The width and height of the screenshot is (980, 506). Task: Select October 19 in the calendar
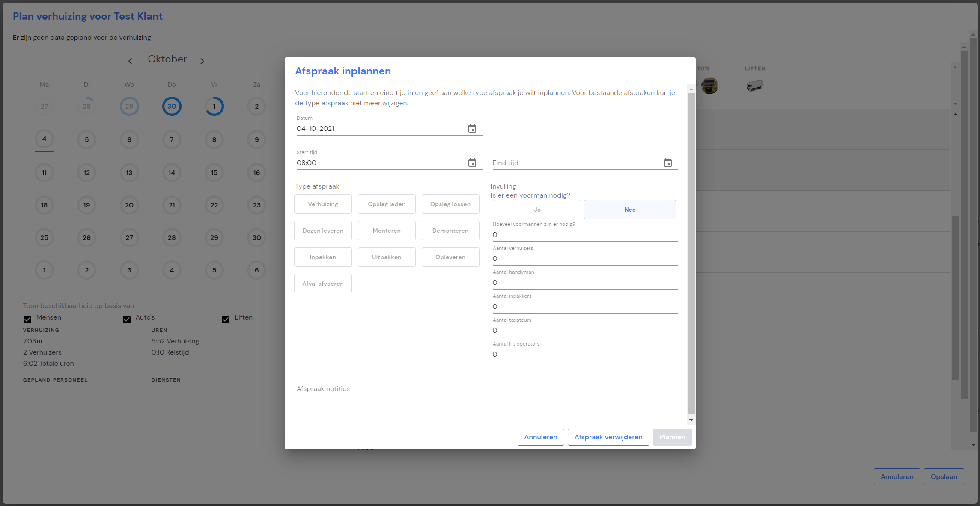[x=87, y=205]
